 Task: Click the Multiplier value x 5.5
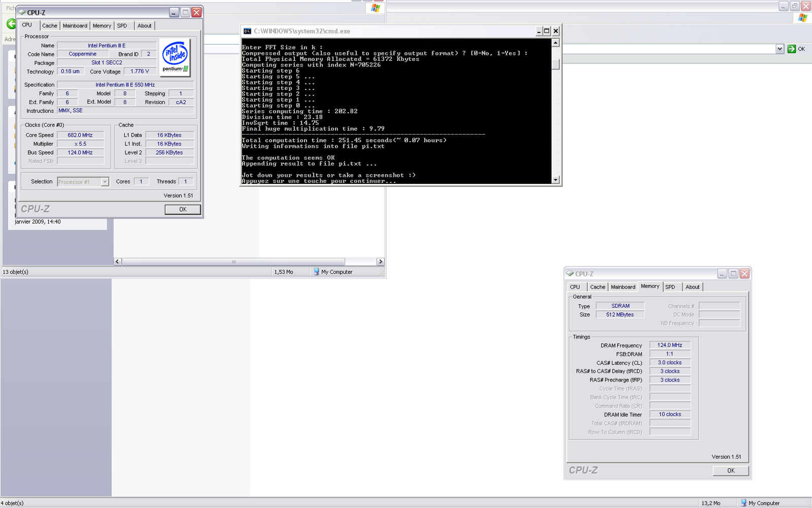[80, 144]
